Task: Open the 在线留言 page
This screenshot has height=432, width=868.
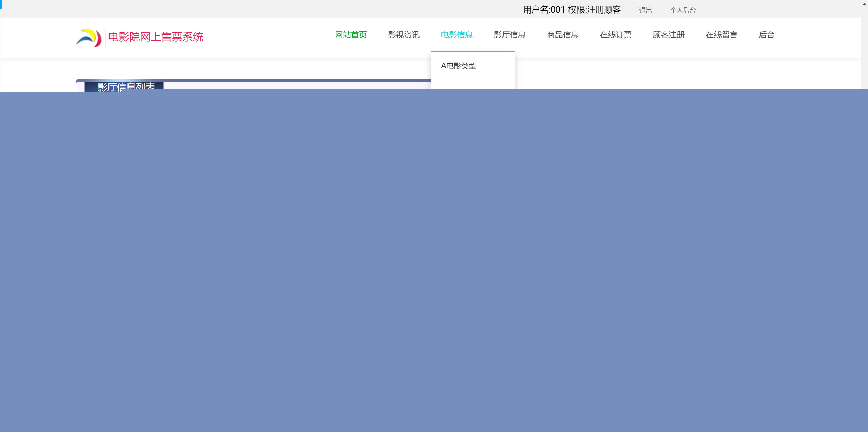Action: point(721,35)
